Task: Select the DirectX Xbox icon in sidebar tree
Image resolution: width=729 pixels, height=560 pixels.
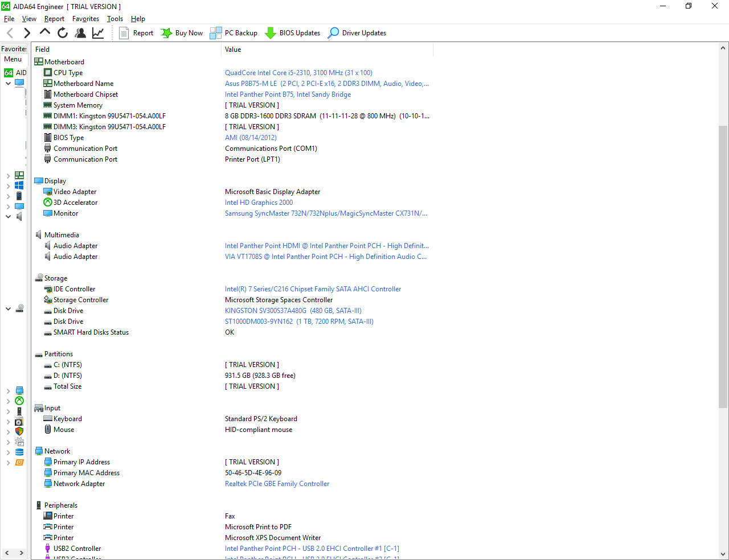Action: click(19, 401)
